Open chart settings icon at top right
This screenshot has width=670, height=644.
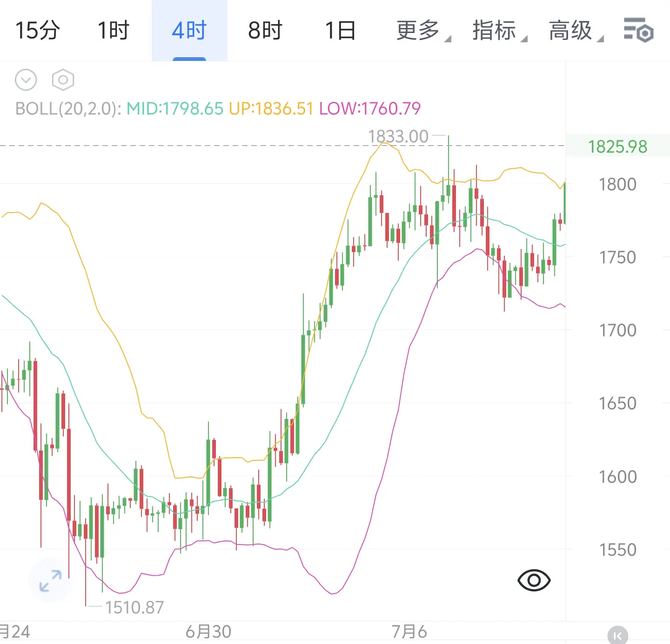click(x=638, y=30)
